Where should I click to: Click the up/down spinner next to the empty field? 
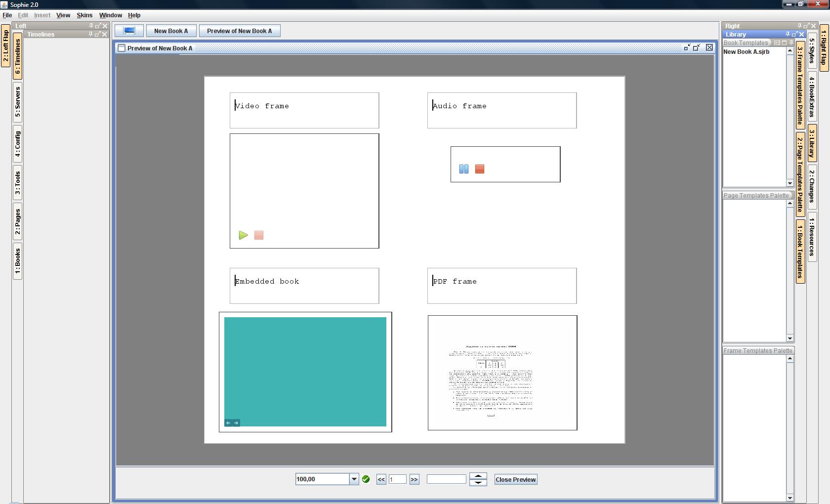[478, 479]
